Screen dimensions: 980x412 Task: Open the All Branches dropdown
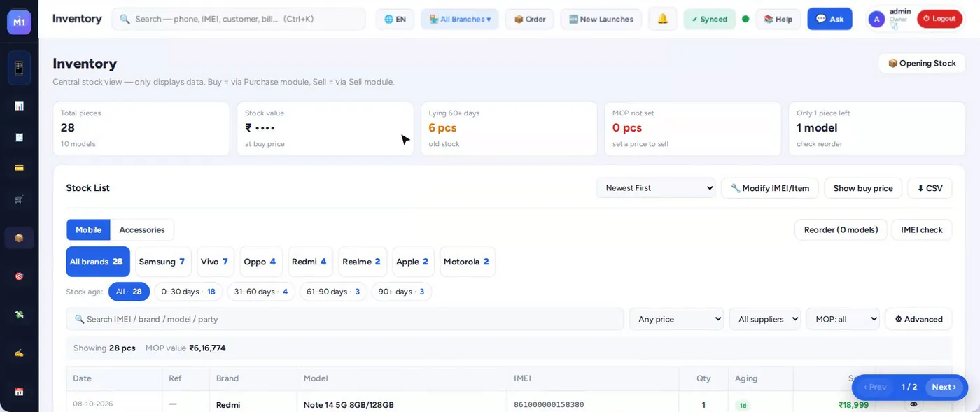(x=460, y=19)
